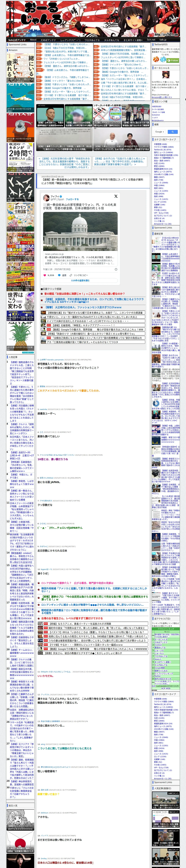The width and height of the screenshot is (186, 868).
Task: Open link 【衝撃】大正時代の日本人、ファッションセンス
Action: [83, 307]
